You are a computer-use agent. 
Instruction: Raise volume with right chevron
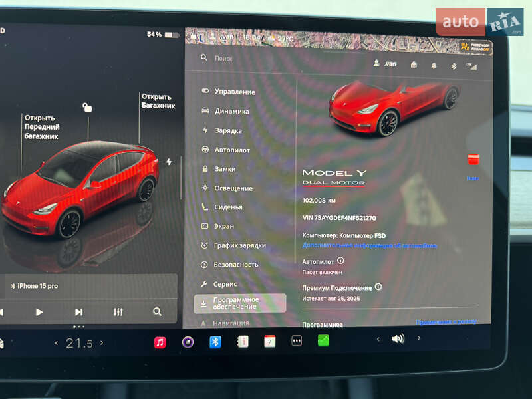(419, 338)
